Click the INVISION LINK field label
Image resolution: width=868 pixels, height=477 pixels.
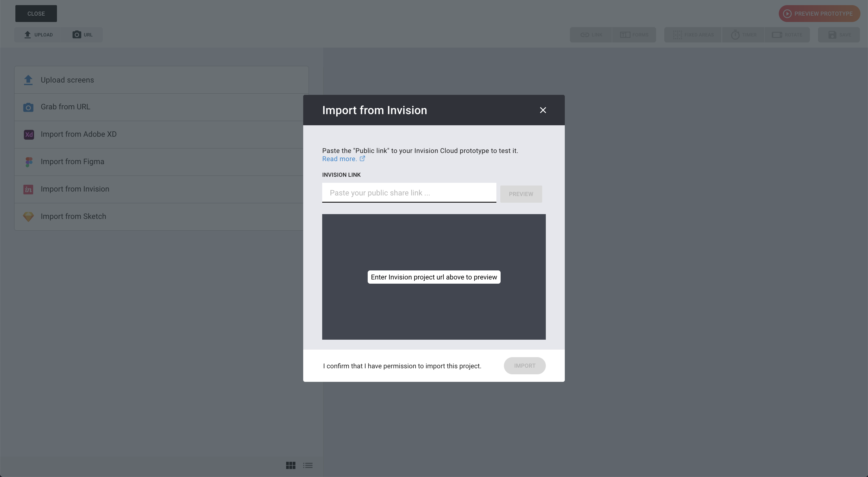(341, 175)
